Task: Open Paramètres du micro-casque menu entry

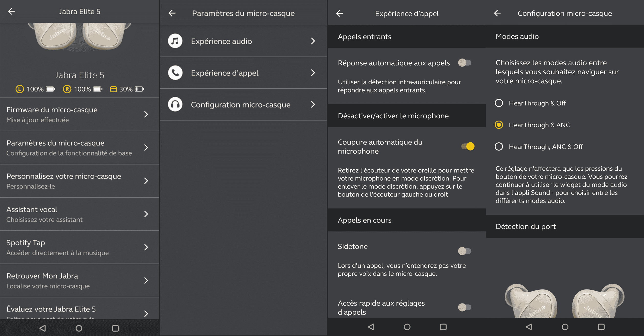Action: (79, 148)
